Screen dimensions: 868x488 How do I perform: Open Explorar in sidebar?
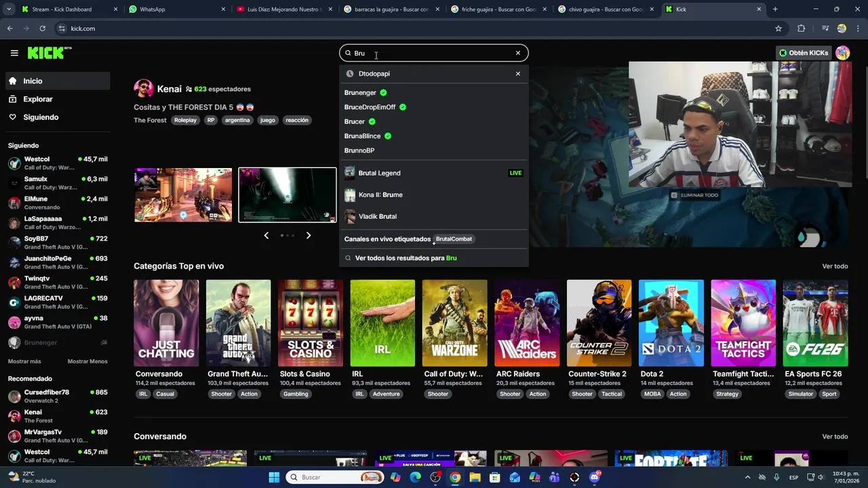(58, 99)
